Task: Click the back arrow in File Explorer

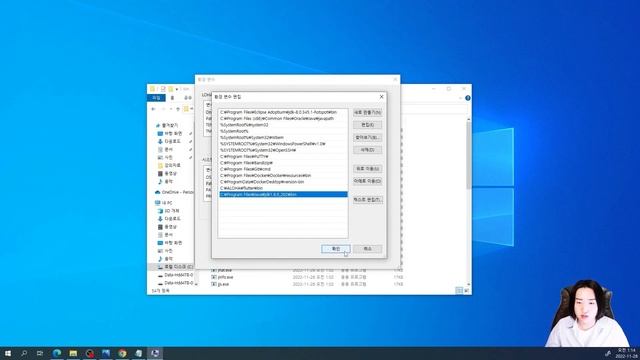Action: [x=153, y=109]
